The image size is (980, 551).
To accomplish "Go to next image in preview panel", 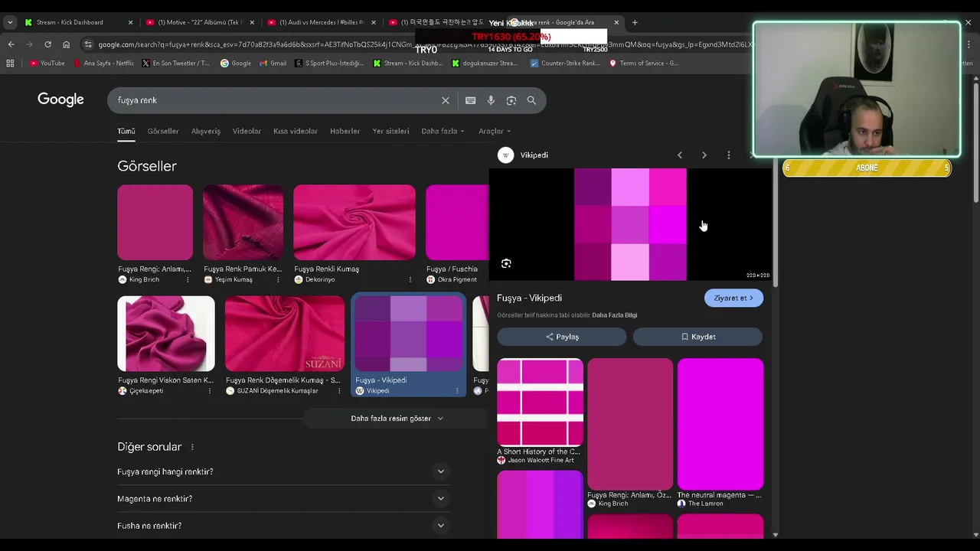I will (704, 155).
